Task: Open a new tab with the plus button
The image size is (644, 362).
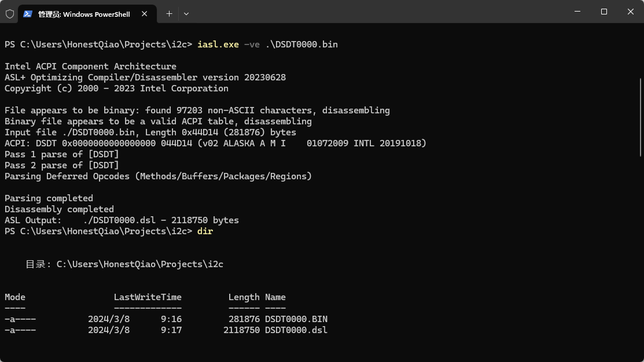Action: click(x=169, y=13)
